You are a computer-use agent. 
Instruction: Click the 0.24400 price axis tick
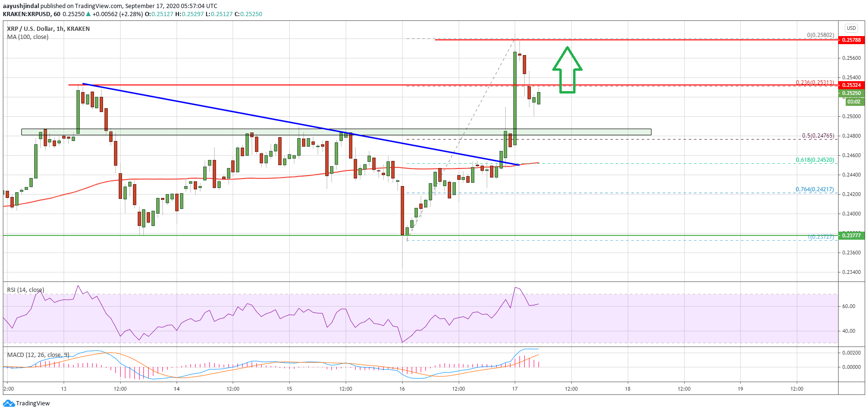(851, 175)
